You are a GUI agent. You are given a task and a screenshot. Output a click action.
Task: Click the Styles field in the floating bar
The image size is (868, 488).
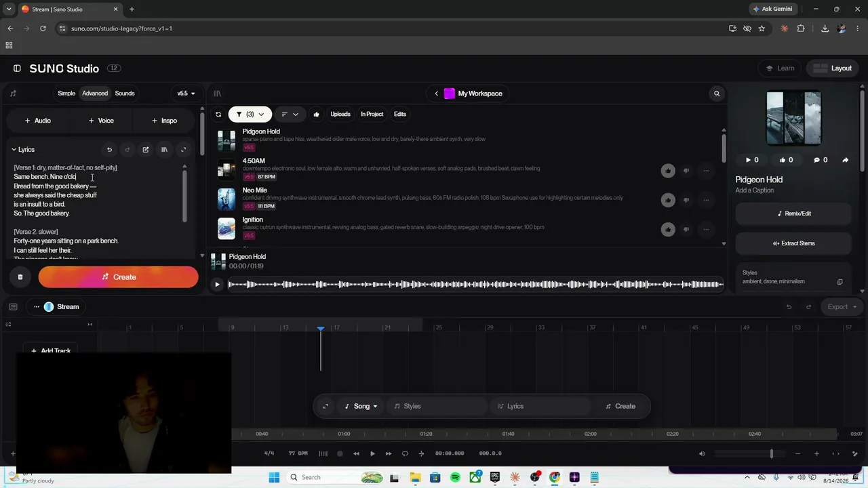coord(437,407)
